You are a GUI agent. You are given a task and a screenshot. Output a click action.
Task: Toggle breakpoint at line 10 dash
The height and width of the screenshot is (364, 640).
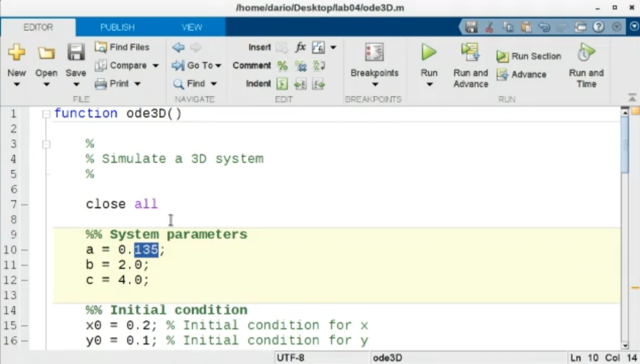[x=24, y=250]
